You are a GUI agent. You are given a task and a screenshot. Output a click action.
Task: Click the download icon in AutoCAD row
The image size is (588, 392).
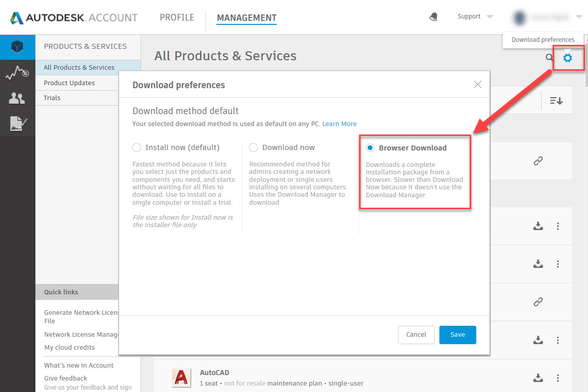click(x=538, y=378)
